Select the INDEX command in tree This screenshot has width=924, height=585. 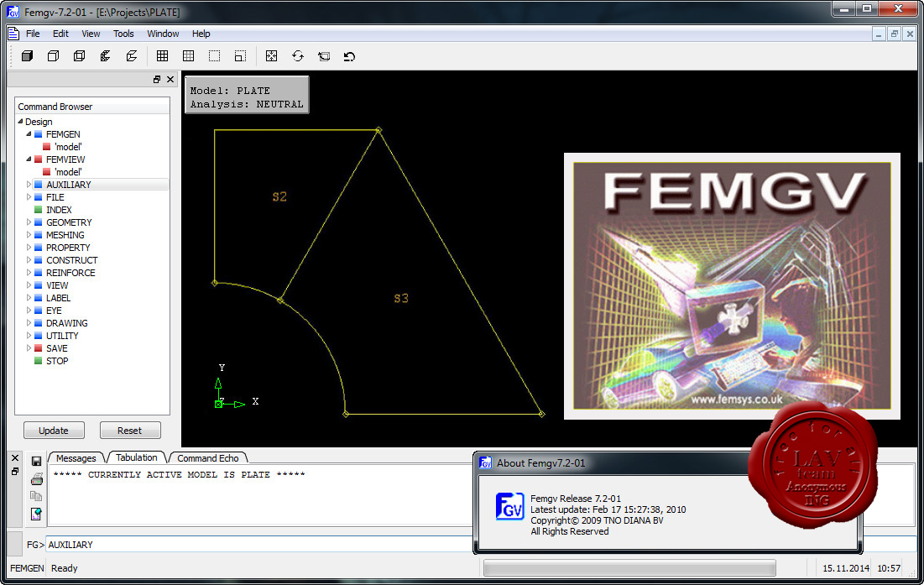59,210
